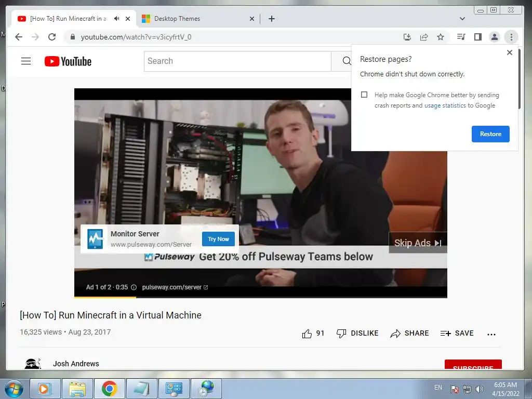
Task: Click the video title text
Action: [x=111, y=315]
